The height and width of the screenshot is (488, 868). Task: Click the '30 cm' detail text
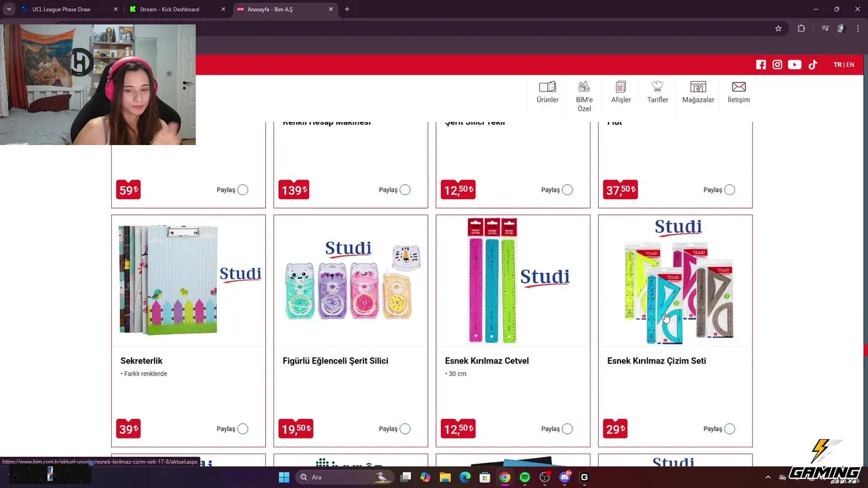(456, 373)
